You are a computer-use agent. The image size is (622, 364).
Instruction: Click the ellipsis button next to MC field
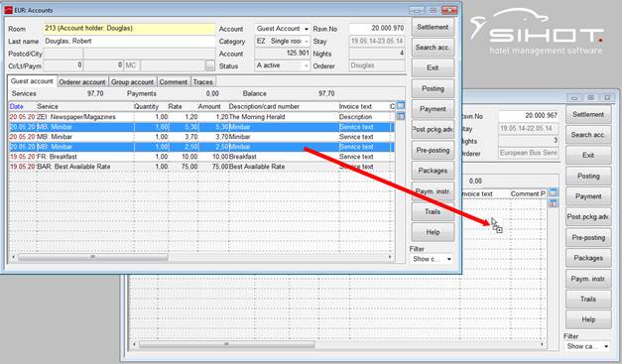[x=210, y=65]
